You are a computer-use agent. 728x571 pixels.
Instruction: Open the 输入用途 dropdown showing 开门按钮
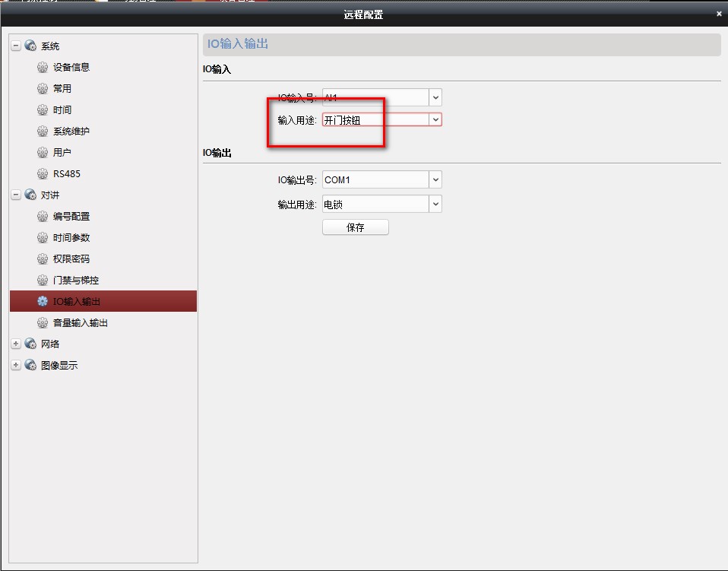[x=435, y=120]
